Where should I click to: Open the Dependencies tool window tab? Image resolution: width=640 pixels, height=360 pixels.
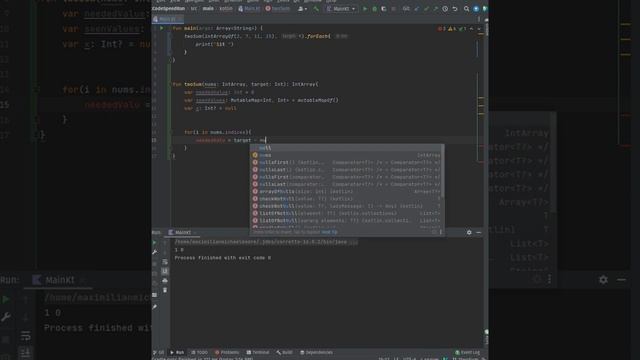(x=316, y=352)
